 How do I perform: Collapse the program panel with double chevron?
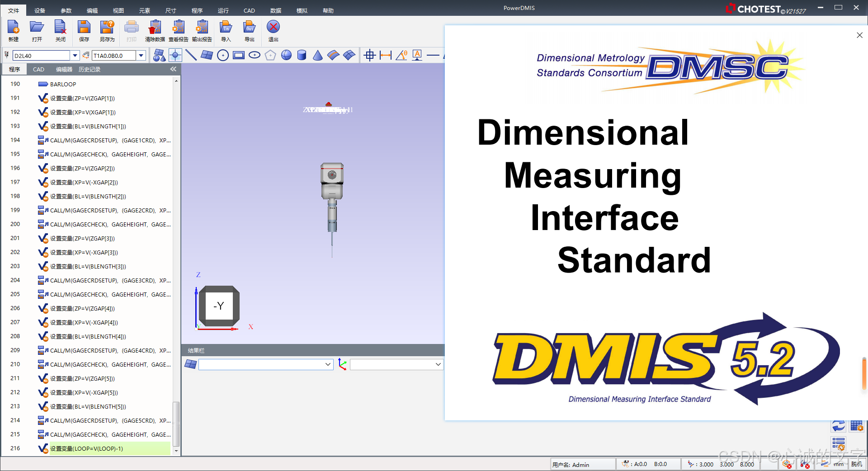(x=173, y=69)
